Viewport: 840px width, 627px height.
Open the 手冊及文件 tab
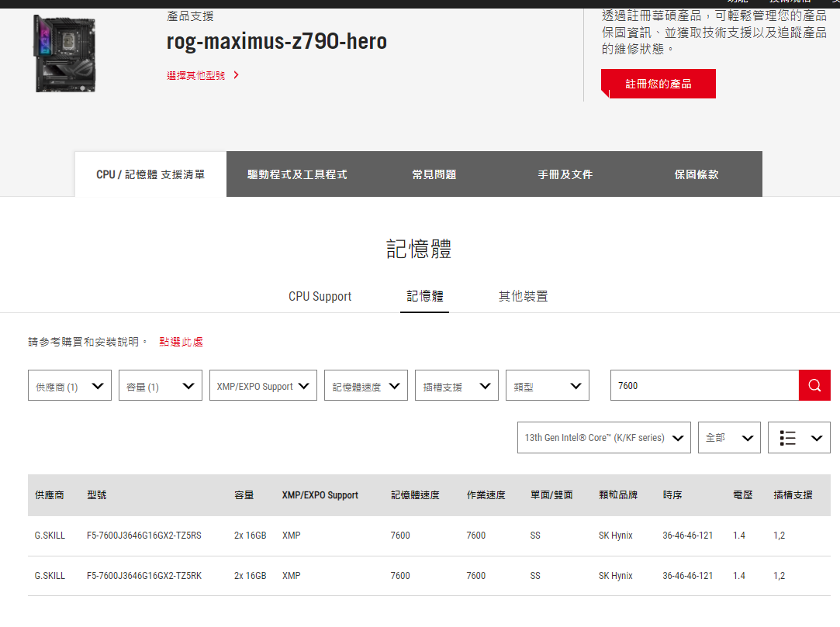pos(565,174)
